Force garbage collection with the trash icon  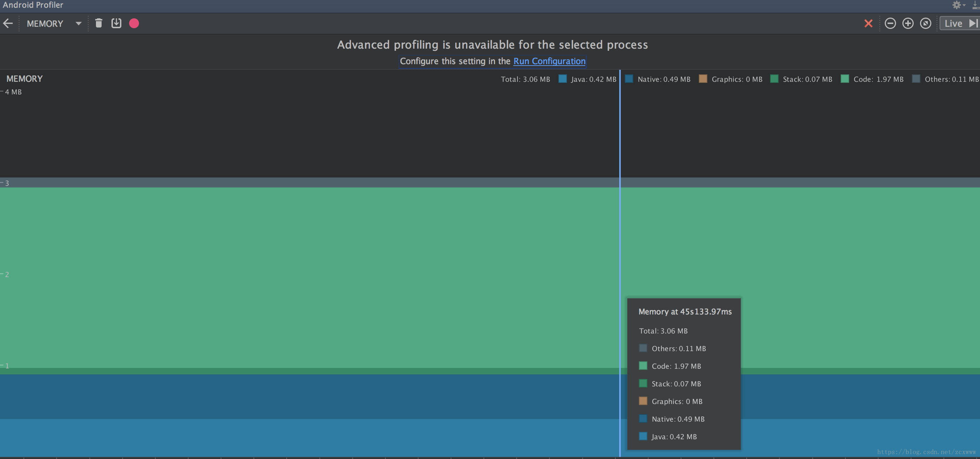[98, 24]
